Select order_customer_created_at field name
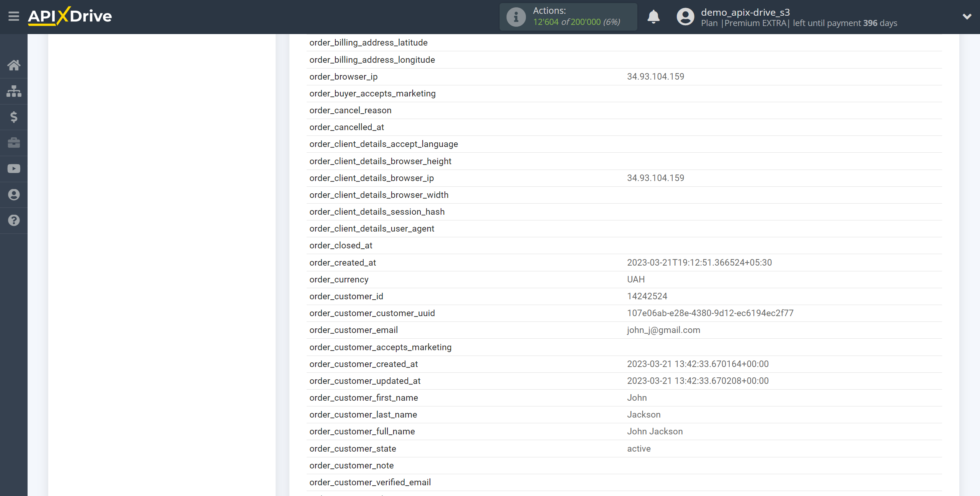This screenshot has width=980, height=496. 363,364
